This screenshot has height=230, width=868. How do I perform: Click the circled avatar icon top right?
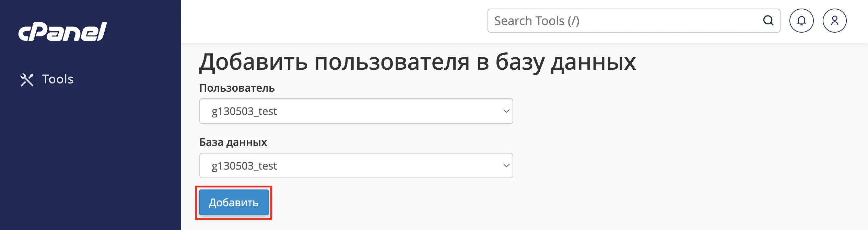835,21
